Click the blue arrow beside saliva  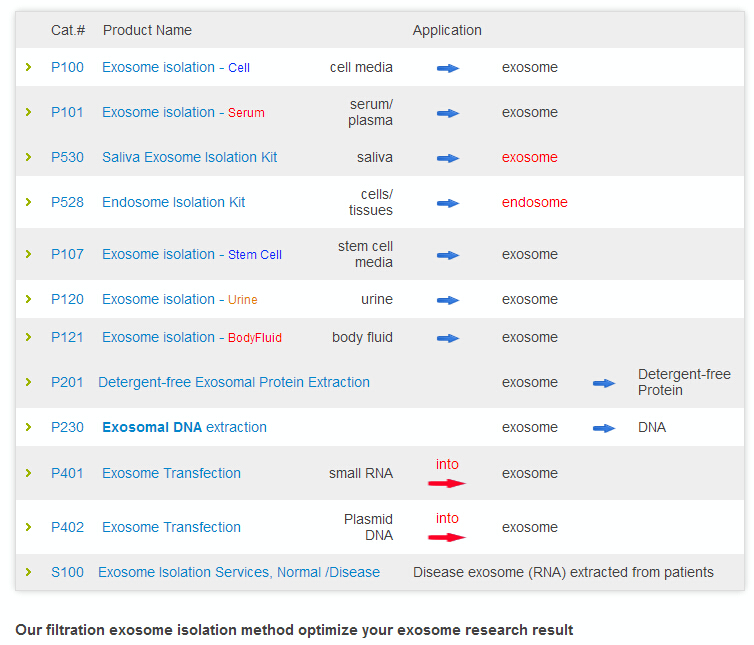[x=448, y=158]
